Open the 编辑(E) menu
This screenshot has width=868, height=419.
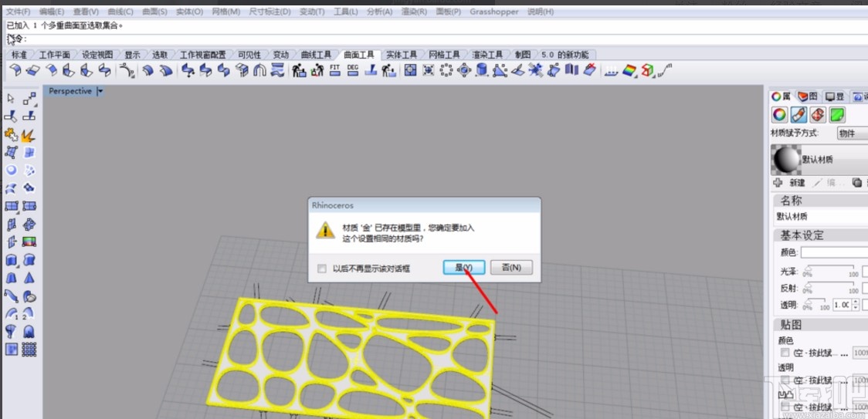(x=52, y=12)
